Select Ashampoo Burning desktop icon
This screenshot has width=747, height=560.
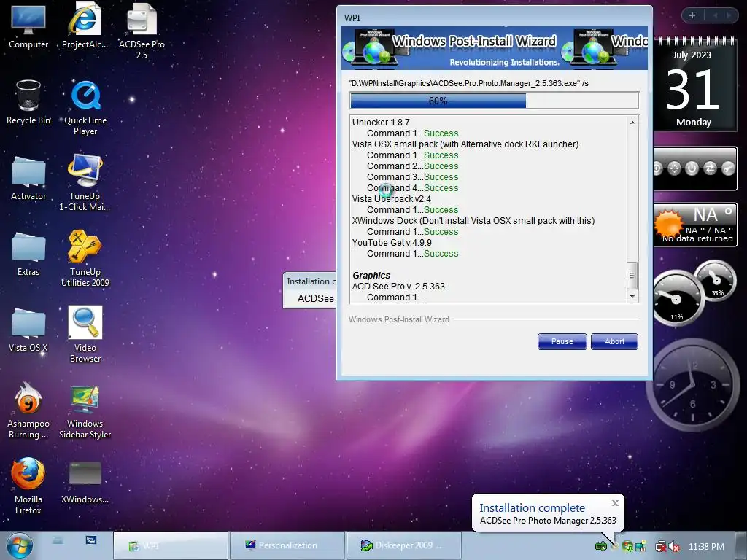pyautogui.click(x=28, y=411)
